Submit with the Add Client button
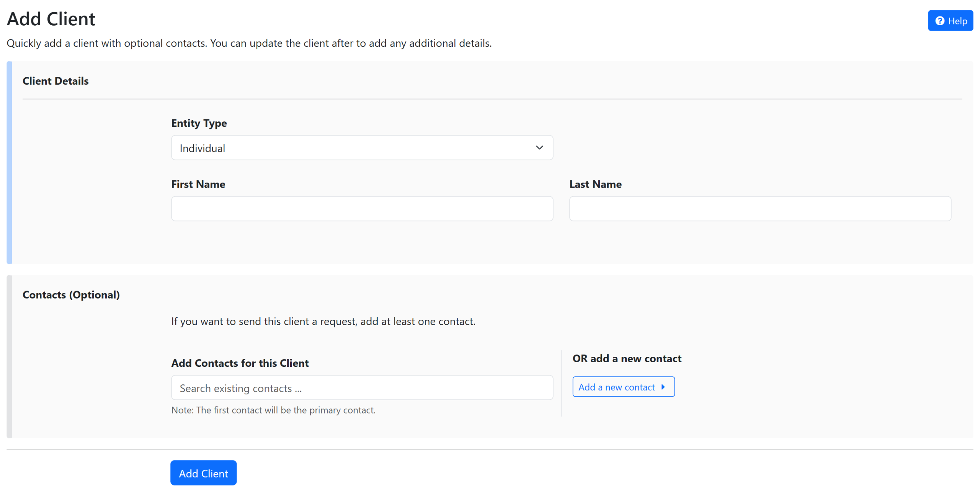The width and height of the screenshot is (980, 492). [203, 473]
